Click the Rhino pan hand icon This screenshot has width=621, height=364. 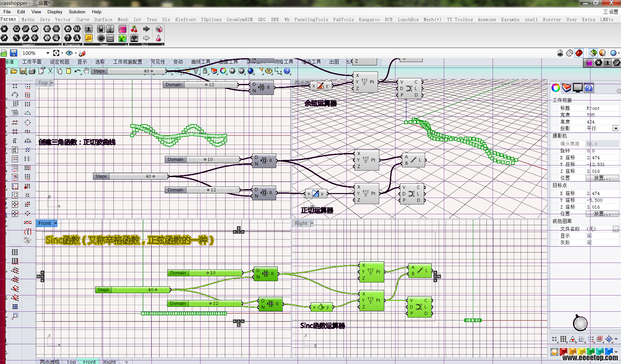(x=86, y=71)
